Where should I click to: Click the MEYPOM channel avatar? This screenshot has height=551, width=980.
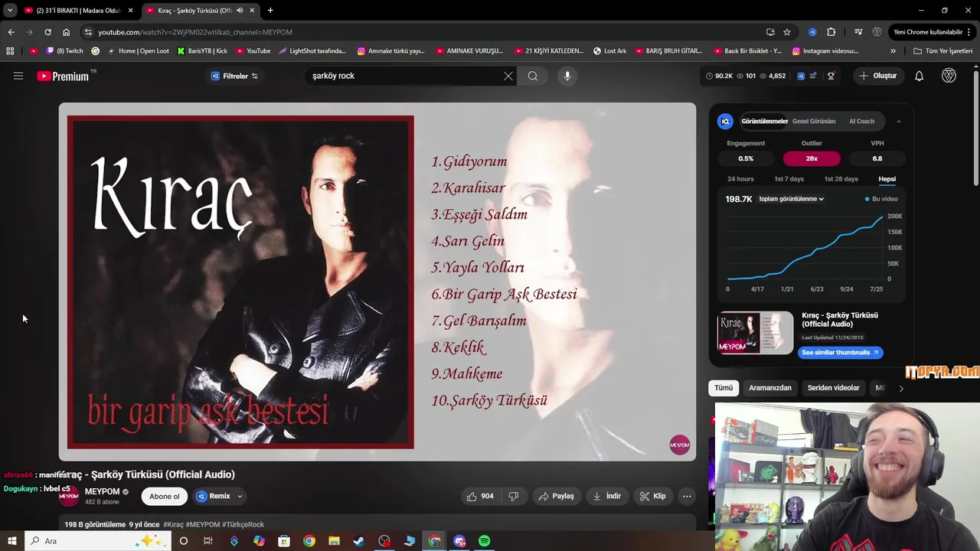(69, 496)
